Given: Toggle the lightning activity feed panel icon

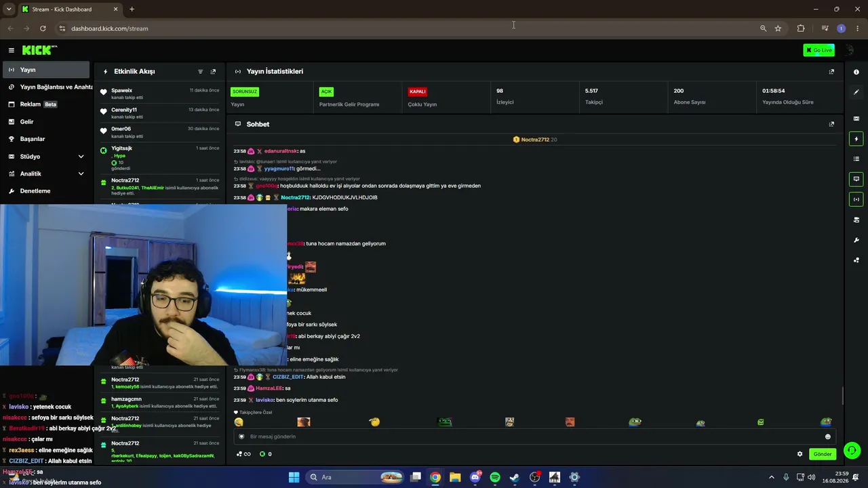Looking at the screenshot, I should pyautogui.click(x=856, y=139).
